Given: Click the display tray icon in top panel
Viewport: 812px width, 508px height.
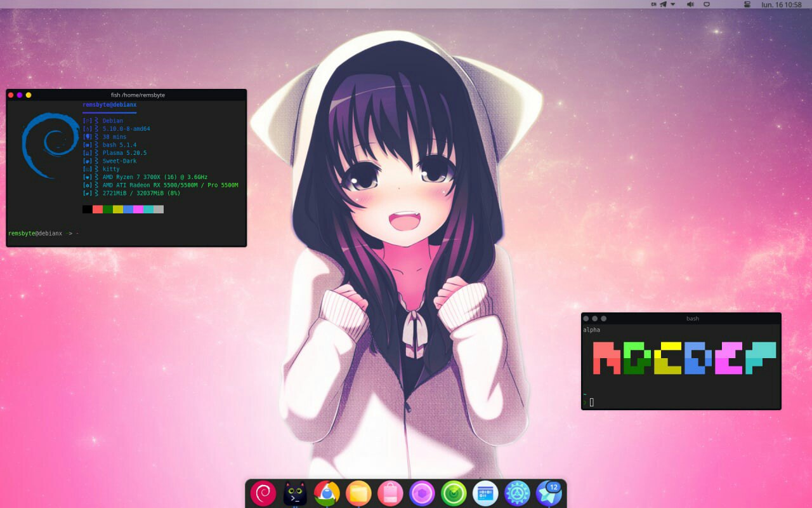Looking at the screenshot, I should (707, 4).
